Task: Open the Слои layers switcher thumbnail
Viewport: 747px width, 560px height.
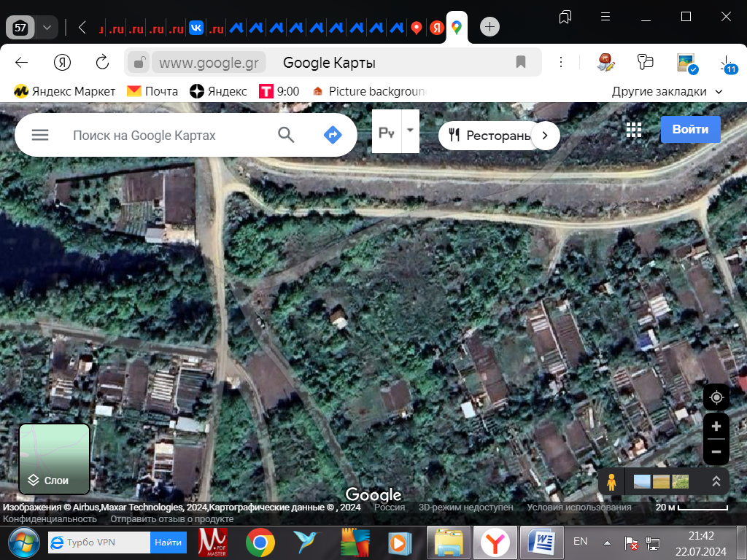Action: tap(54, 459)
